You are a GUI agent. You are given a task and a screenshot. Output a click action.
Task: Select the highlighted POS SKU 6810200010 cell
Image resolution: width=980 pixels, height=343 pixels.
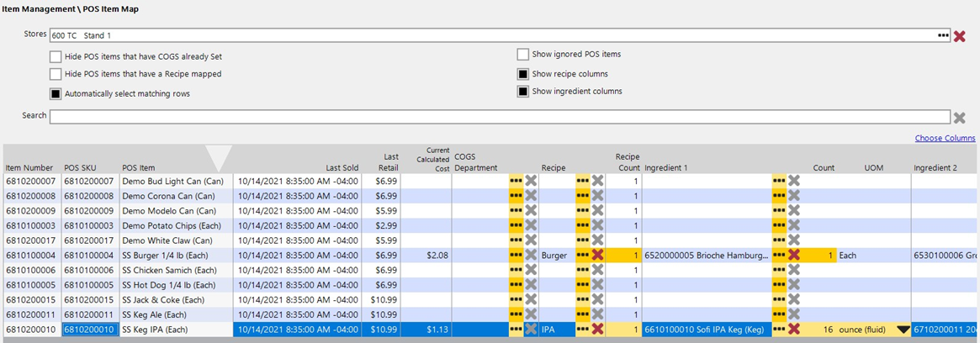89,330
